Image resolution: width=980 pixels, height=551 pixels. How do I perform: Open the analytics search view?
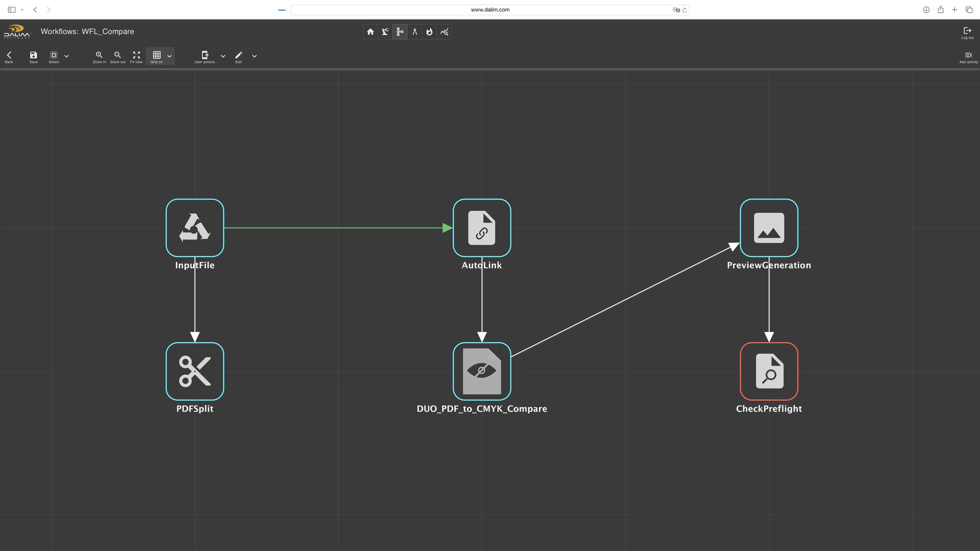[x=444, y=31]
